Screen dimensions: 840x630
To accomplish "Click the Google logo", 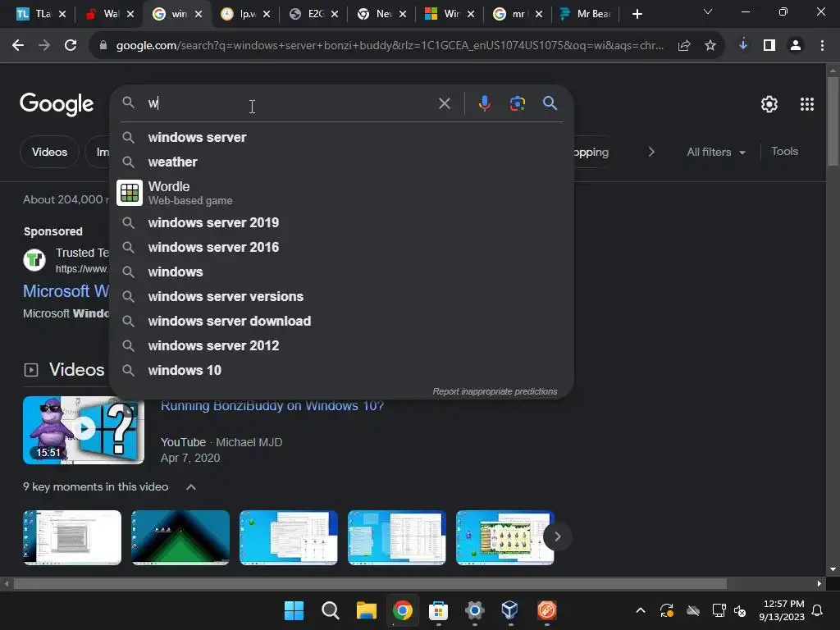I will tap(57, 104).
